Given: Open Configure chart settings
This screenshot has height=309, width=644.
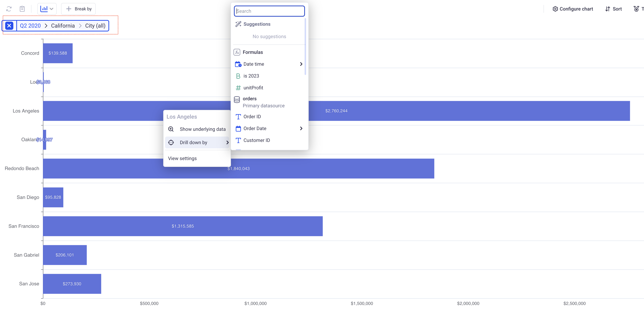Looking at the screenshot, I should click(573, 9).
